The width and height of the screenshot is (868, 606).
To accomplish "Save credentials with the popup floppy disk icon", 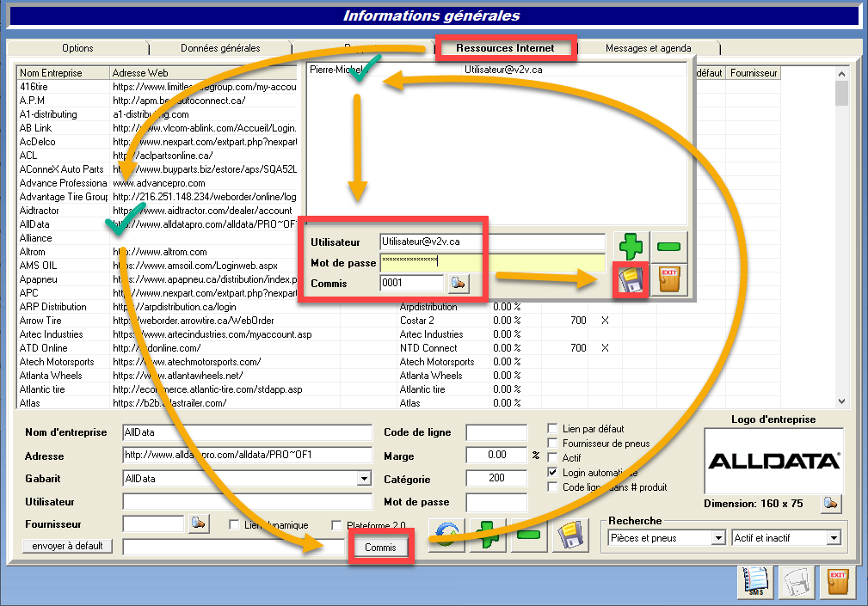I will tap(631, 279).
